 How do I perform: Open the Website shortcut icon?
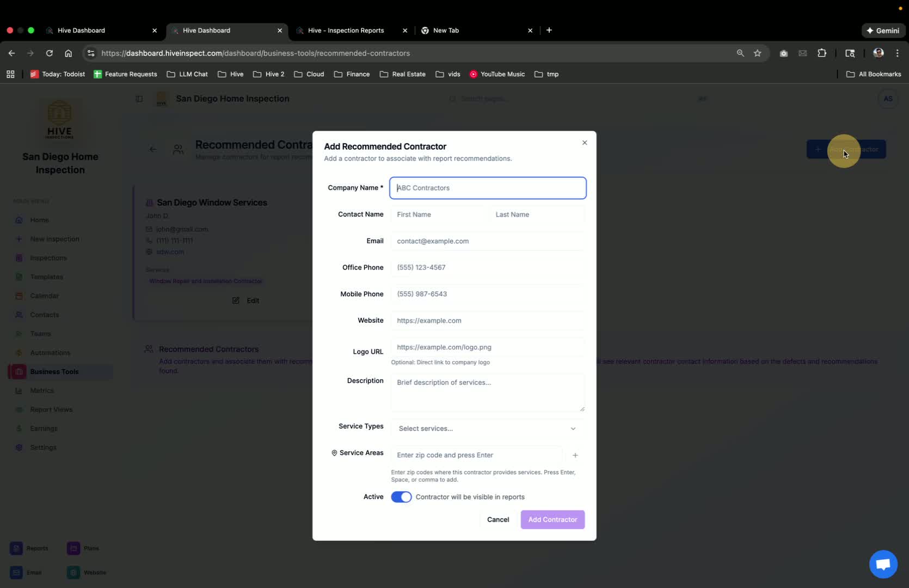73,573
